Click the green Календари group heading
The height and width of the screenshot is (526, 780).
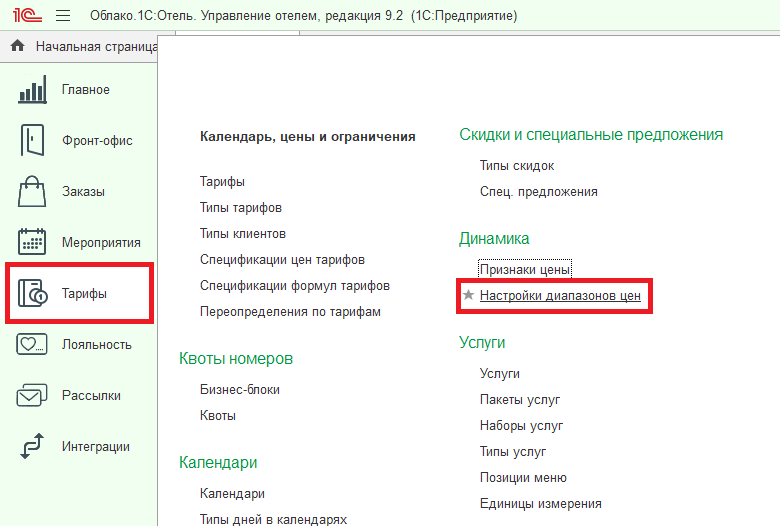pyautogui.click(x=218, y=462)
